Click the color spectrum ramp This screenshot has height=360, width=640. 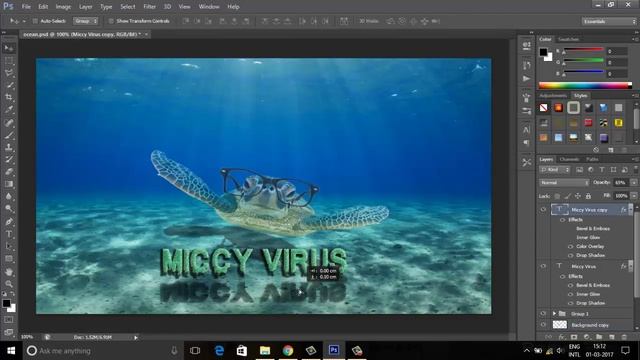pyautogui.click(x=585, y=85)
